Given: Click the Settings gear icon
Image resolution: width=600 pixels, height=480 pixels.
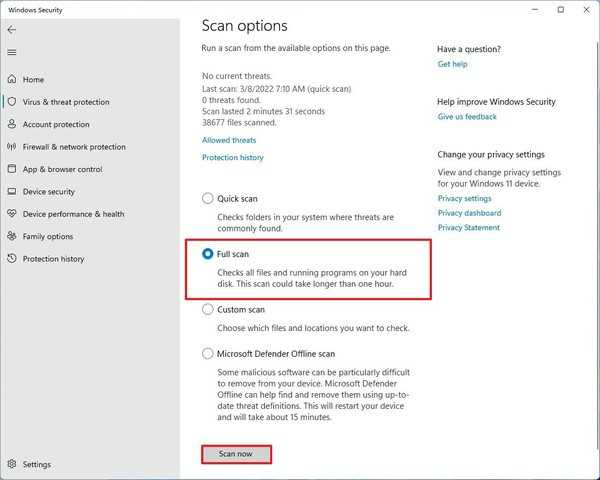Looking at the screenshot, I should point(12,464).
